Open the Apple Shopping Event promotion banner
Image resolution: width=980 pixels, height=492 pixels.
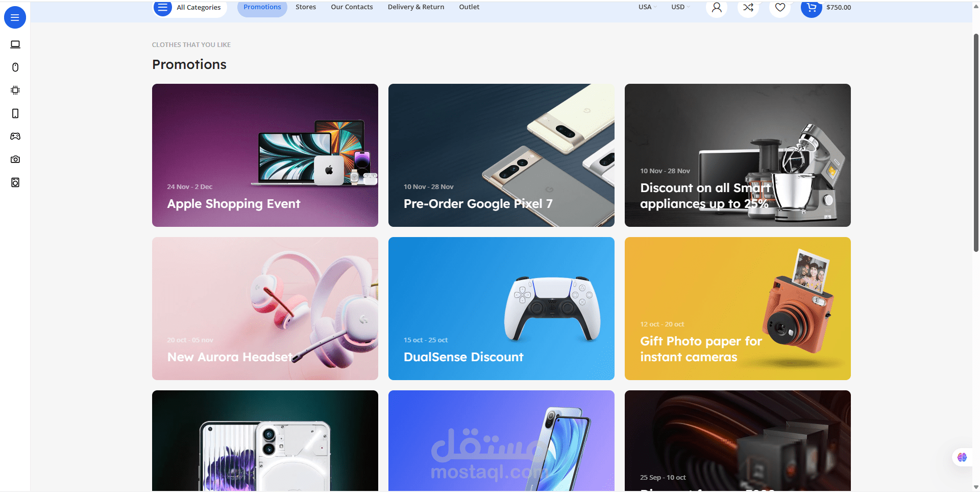tap(264, 155)
